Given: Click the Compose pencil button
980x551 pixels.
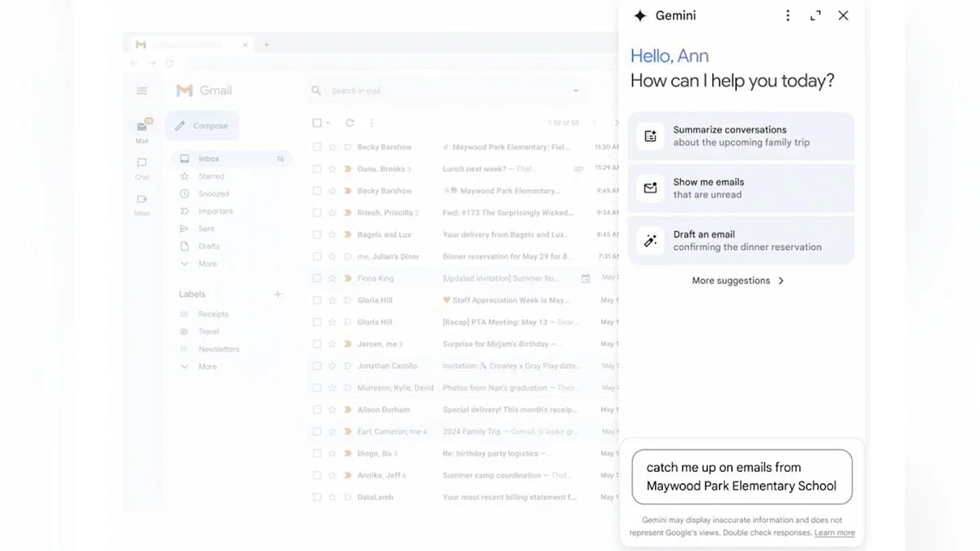Looking at the screenshot, I should (x=202, y=126).
